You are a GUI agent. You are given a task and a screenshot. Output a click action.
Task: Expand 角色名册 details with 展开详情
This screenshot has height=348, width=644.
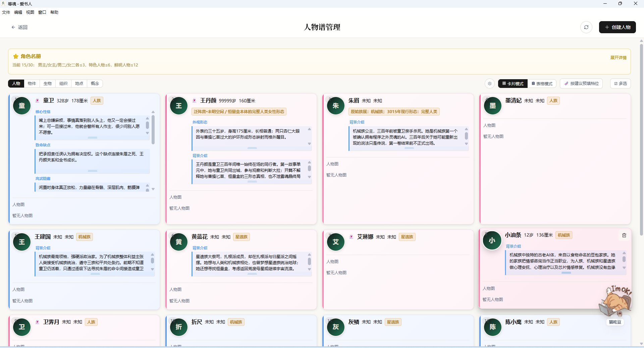click(x=618, y=58)
